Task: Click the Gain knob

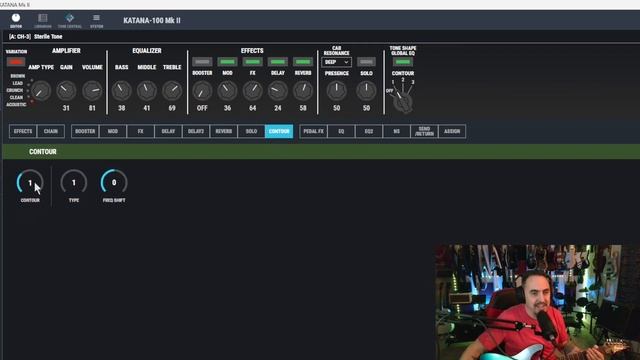Action: [x=66, y=91]
